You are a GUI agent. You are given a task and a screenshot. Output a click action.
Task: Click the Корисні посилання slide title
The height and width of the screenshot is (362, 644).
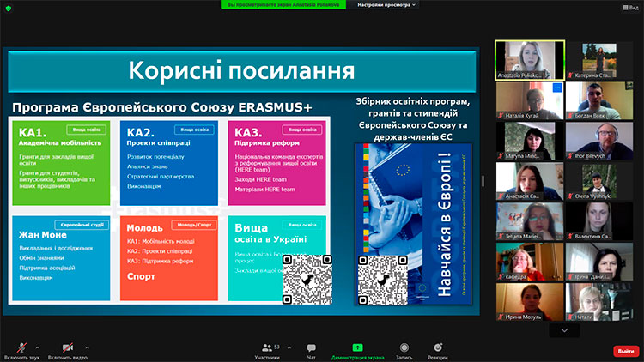(241, 70)
